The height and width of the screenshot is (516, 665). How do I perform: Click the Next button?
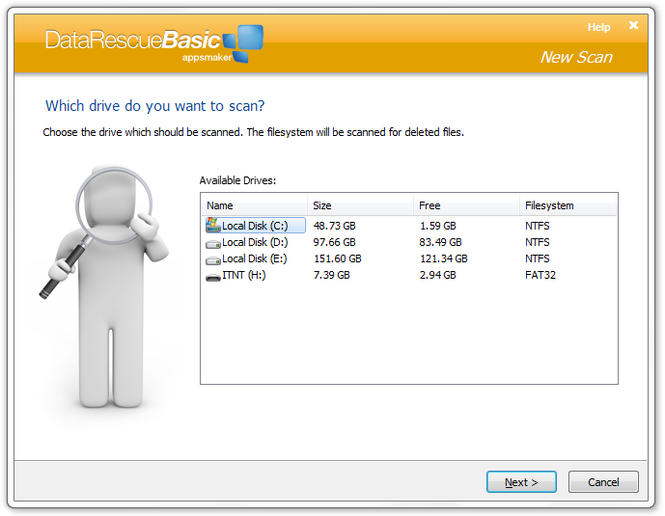point(521,482)
